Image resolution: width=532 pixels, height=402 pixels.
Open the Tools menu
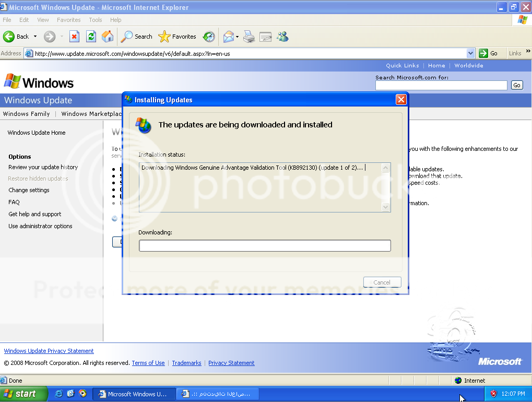[x=96, y=20]
